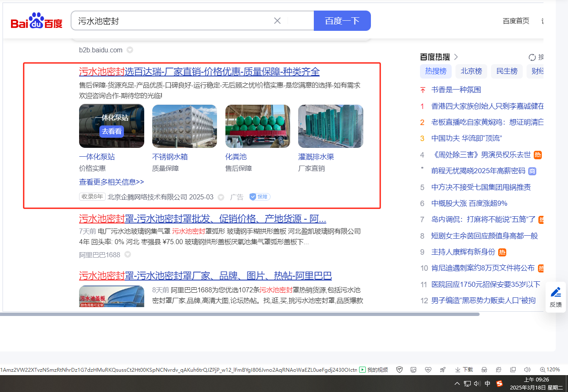The height and width of the screenshot is (392, 568).
Task: Click the network icon in the system tray
Action: [x=467, y=384]
